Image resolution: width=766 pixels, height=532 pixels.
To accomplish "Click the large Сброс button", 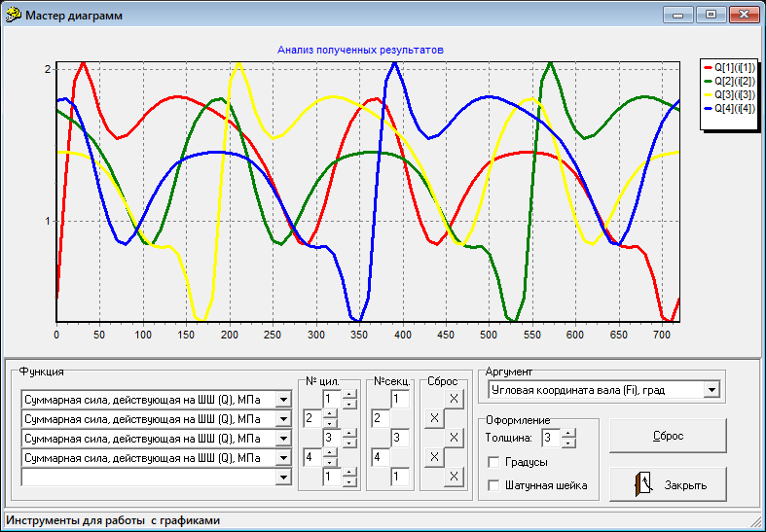I will point(668,436).
